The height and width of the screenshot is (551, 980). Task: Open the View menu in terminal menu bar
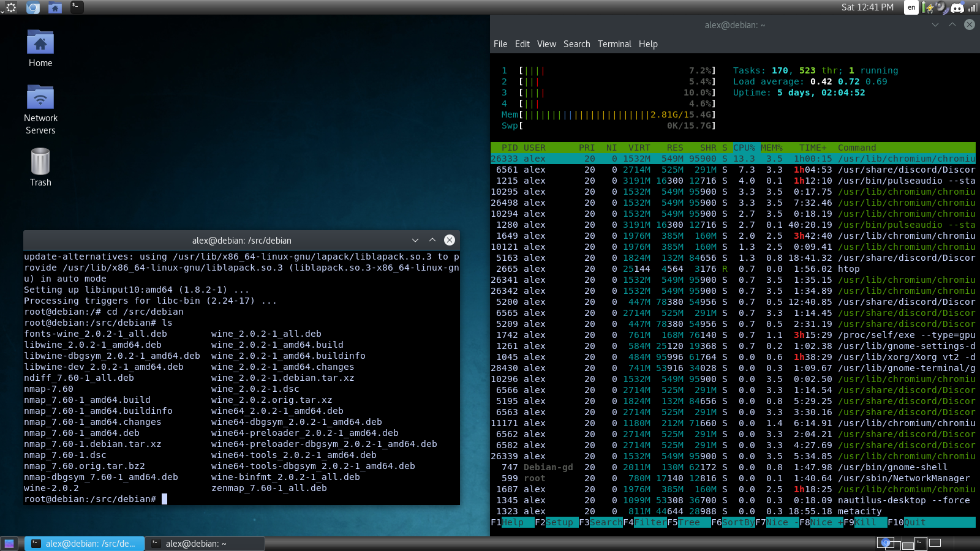coord(546,44)
